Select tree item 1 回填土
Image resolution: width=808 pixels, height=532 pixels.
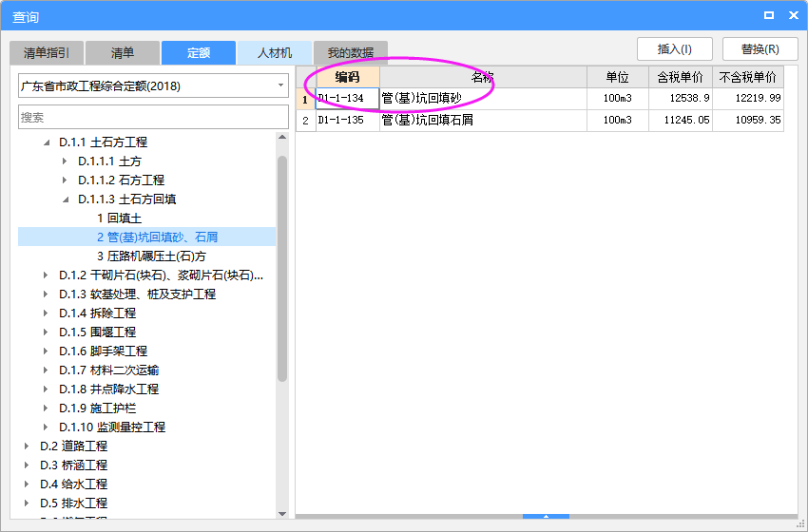click(x=119, y=218)
